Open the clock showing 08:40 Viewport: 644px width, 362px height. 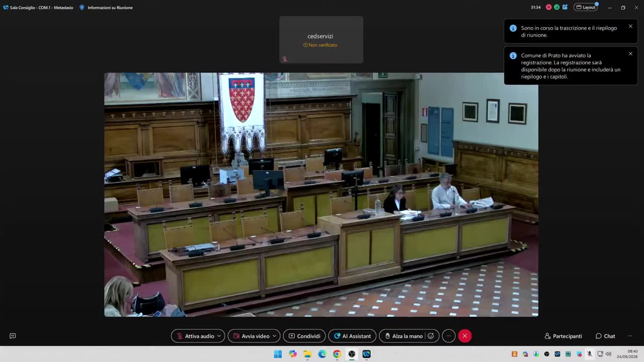click(x=627, y=354)
